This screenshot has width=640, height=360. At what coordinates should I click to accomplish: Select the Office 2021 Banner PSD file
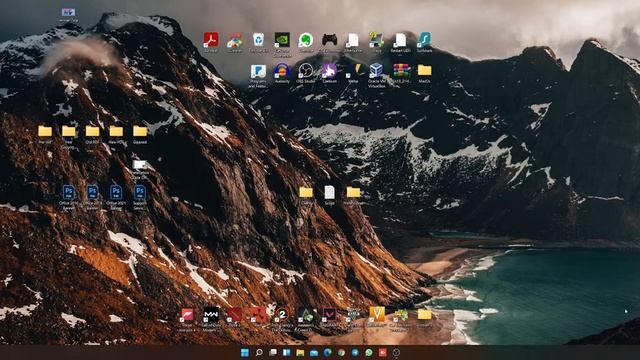point(116,193)
